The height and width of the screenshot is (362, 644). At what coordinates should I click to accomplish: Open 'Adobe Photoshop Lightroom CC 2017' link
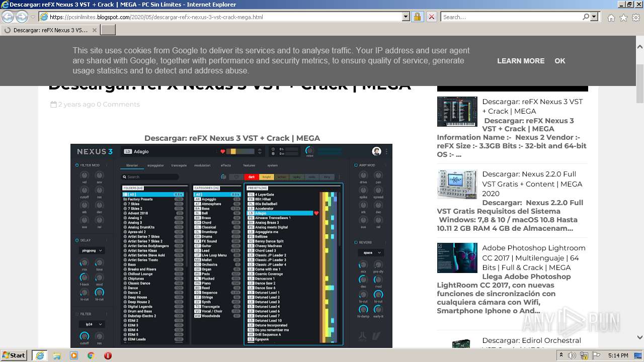533,257
